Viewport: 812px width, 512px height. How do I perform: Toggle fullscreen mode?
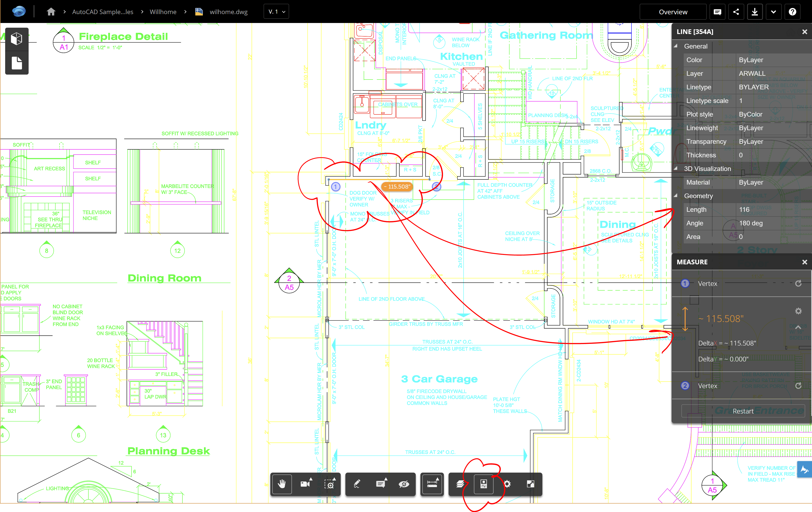click(x=530, y=485)
